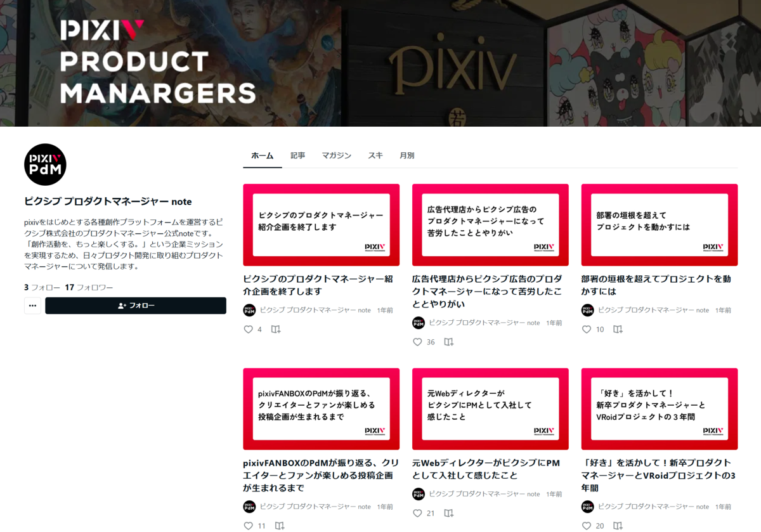This screenshot has height=532, width=761.
Task: Click heart icon on 36-likes article
Action: point(417,342)
